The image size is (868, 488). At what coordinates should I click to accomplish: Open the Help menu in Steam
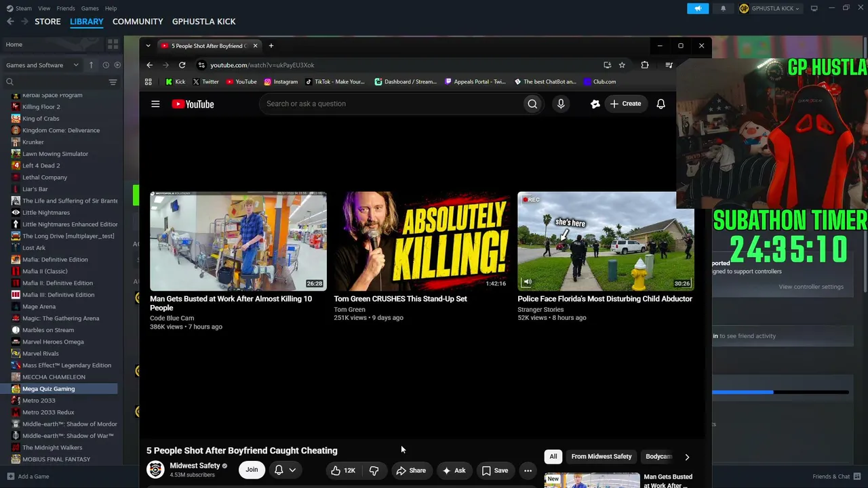coord(111,8)
